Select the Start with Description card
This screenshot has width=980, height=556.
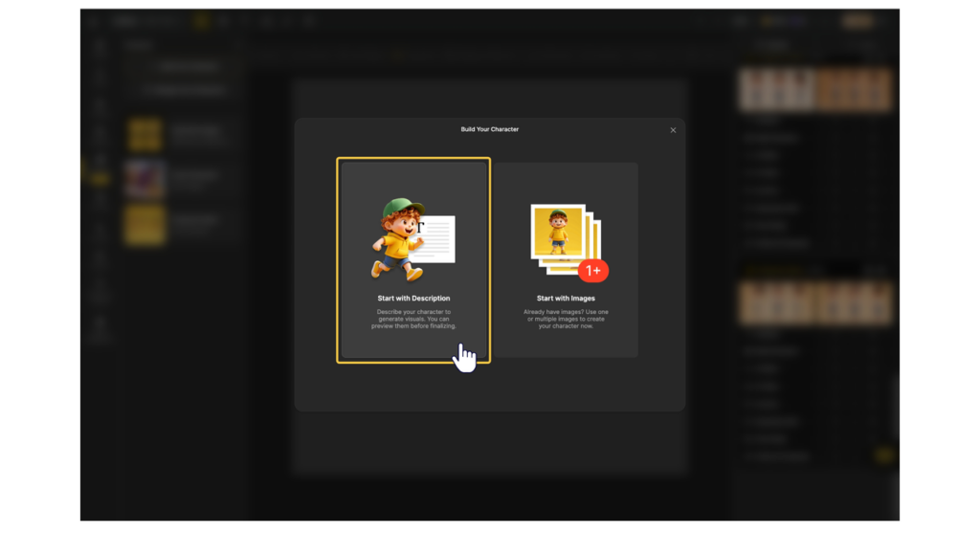tap(413, 260)
